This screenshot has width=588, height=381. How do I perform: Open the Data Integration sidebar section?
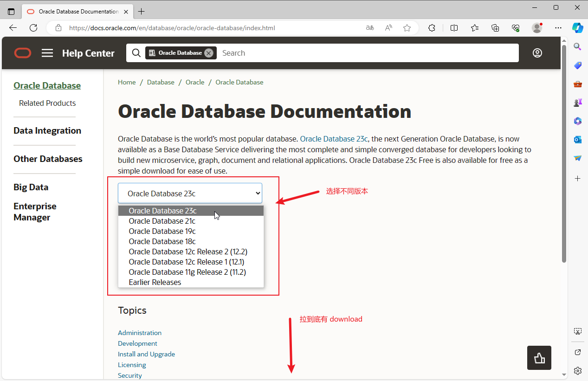click(47, 131)
